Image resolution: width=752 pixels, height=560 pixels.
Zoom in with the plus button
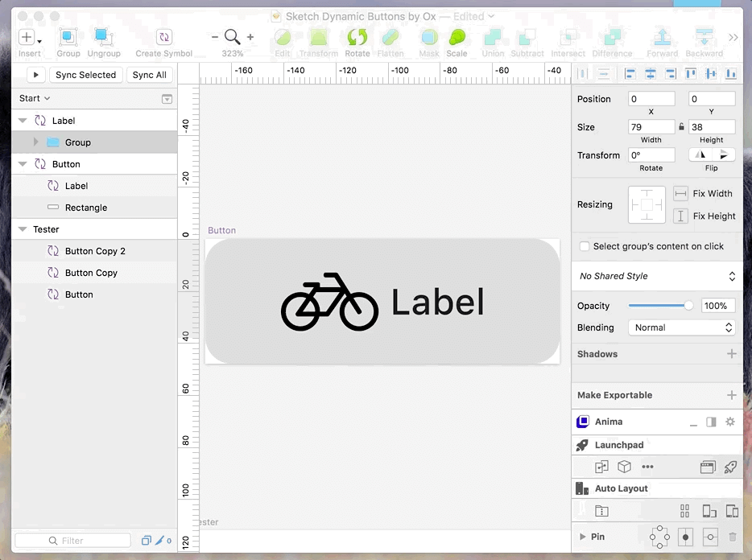[250, 37]
